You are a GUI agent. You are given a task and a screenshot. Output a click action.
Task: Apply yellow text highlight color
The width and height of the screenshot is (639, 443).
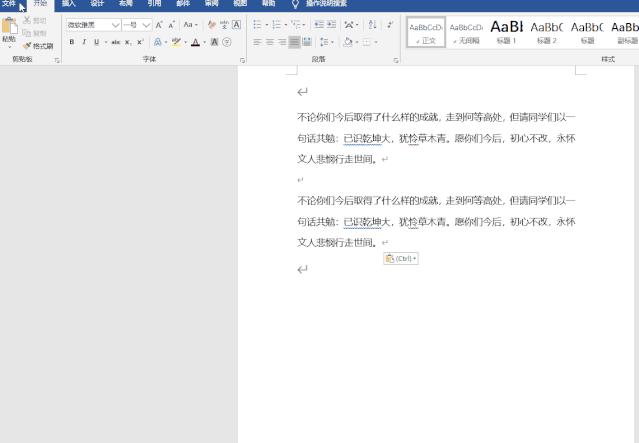pos(176,42)
